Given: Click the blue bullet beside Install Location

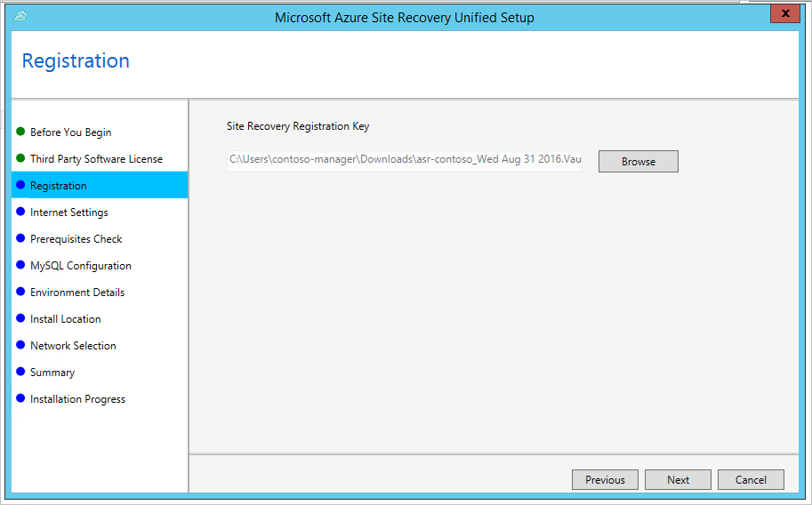Looking at the screenshot, I should (20, 318).
